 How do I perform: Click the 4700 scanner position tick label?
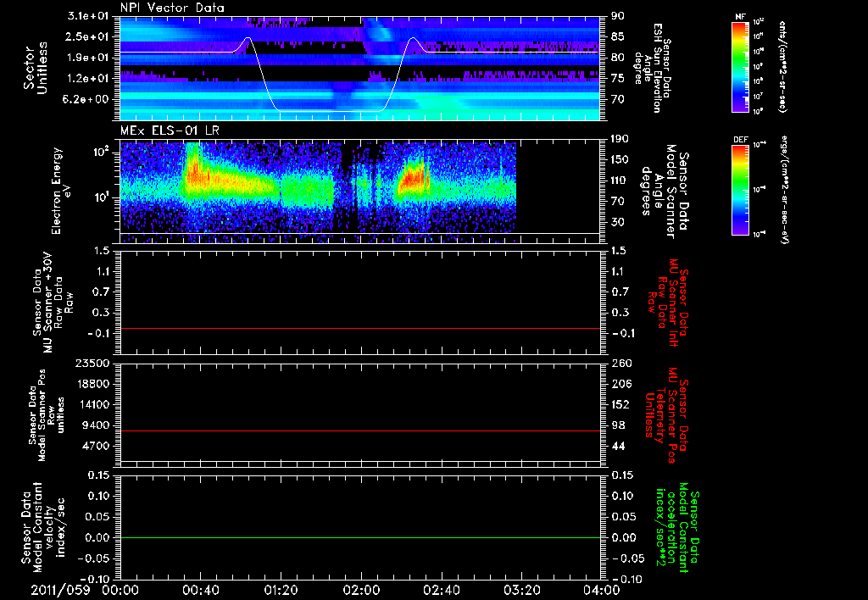pos(97,446)
